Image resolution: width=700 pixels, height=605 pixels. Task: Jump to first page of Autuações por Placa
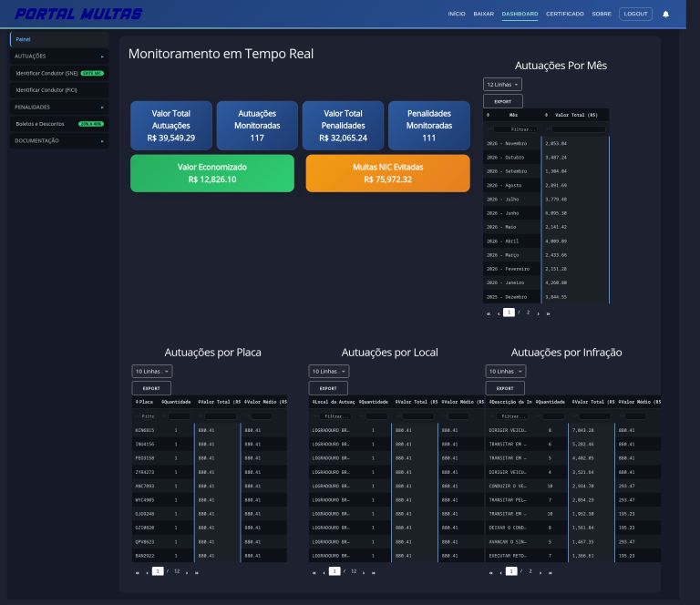[137, 572]
